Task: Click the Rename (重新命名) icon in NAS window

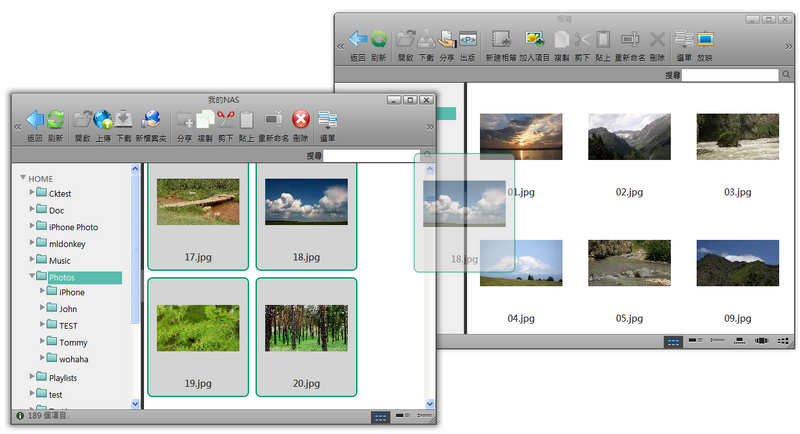Action: [273, 120]
